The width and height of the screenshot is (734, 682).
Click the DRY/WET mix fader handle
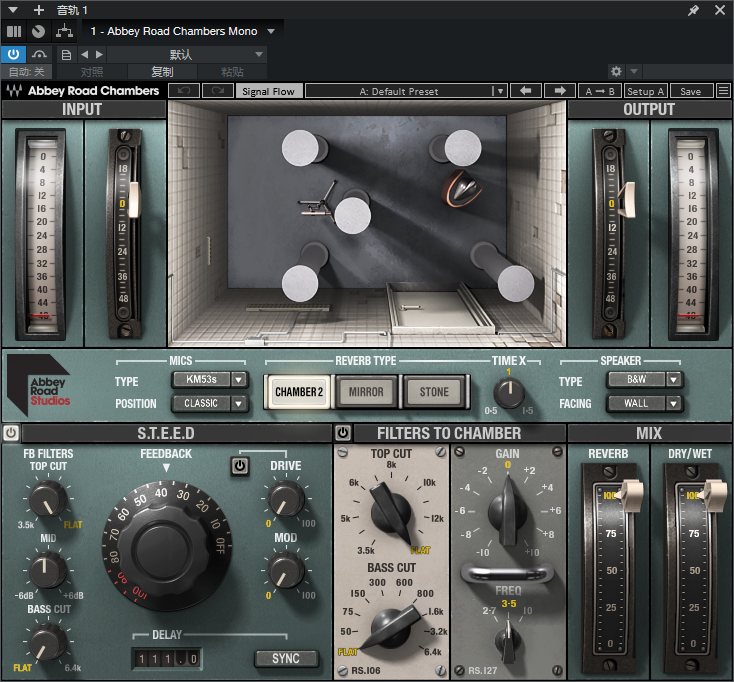point(713,495)
